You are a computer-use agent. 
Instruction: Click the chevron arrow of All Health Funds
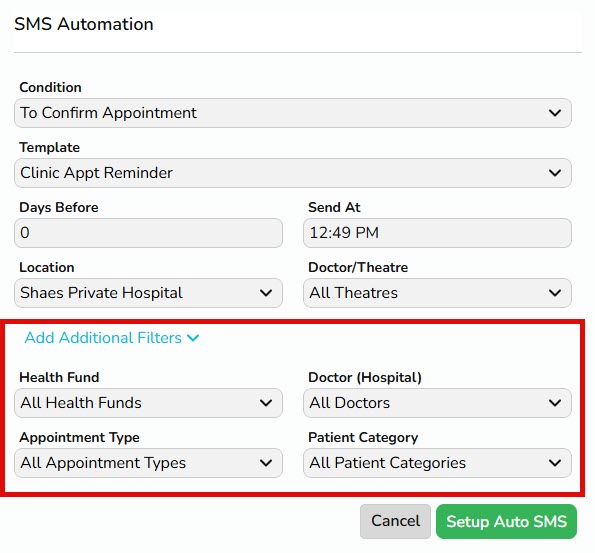266,403
